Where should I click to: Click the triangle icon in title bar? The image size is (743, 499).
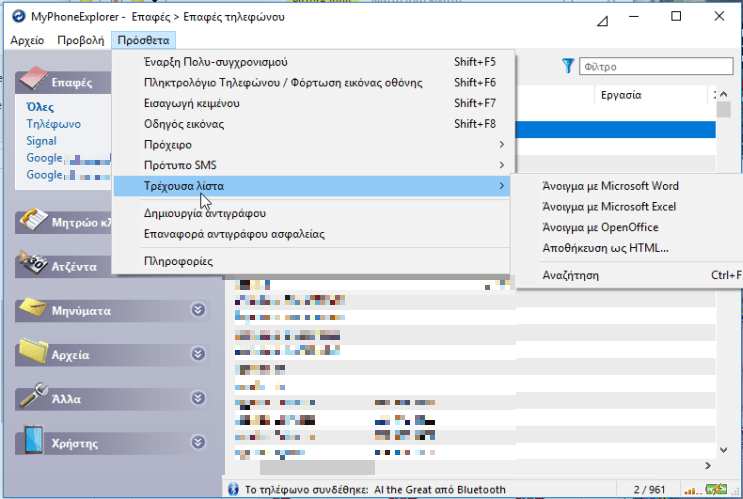tap(602, 21)
